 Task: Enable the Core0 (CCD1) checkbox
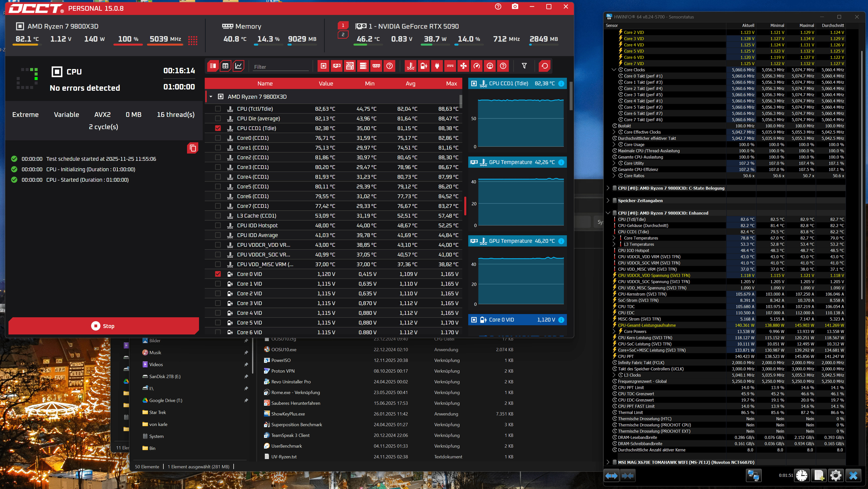click(218, 138)
